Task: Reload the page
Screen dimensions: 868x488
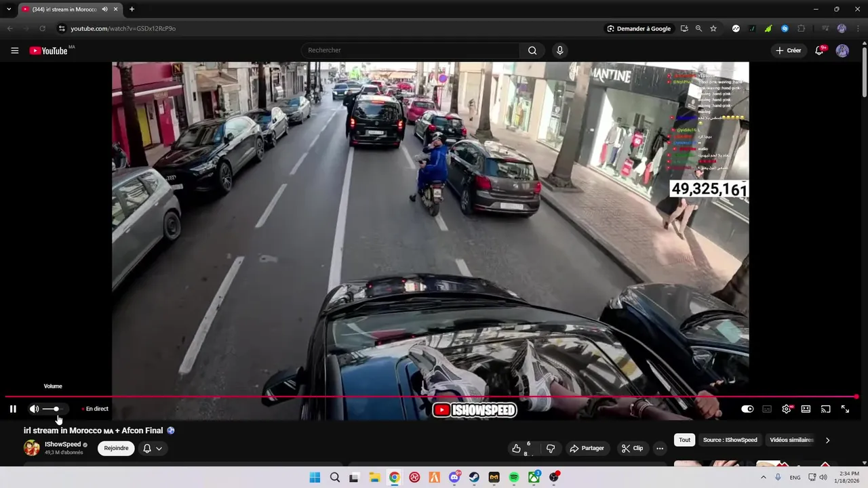Action: (42, 28)
